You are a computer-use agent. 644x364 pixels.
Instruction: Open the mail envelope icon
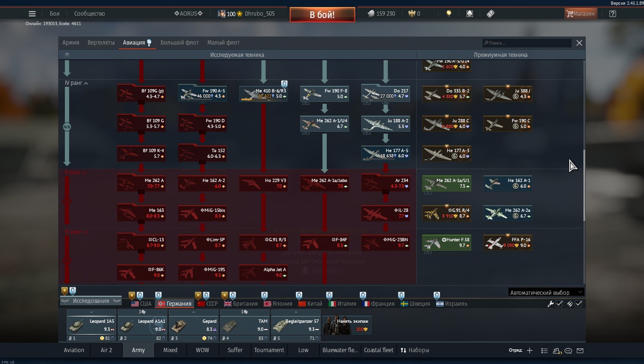[580, 351]
